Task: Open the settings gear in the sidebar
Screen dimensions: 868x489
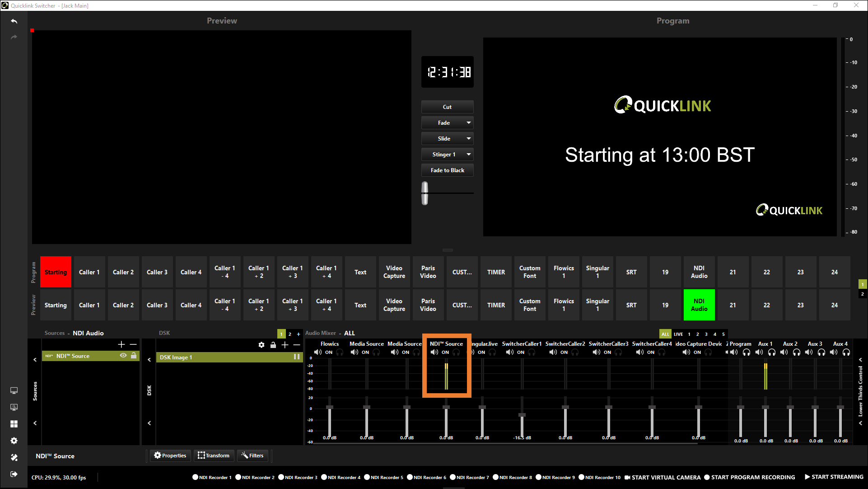Action: tap(14, 441)
